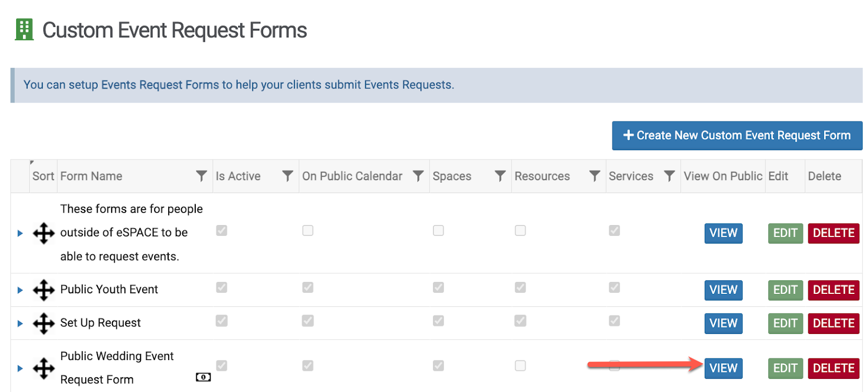Toggle Is Active checkbox for Public Youth Event
The image size is (868, 392).
coord(221,287)
